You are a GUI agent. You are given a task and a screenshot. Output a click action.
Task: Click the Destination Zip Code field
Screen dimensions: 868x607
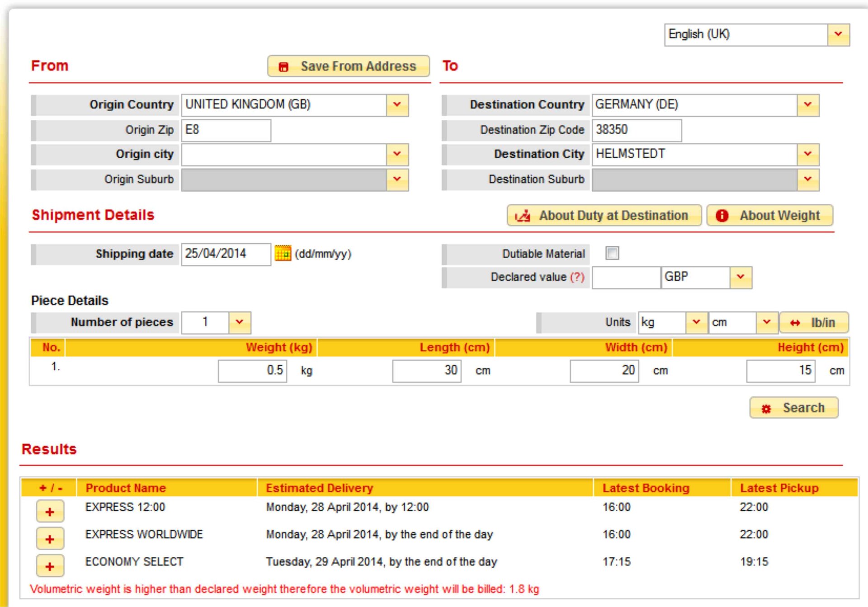coord(637,130)
